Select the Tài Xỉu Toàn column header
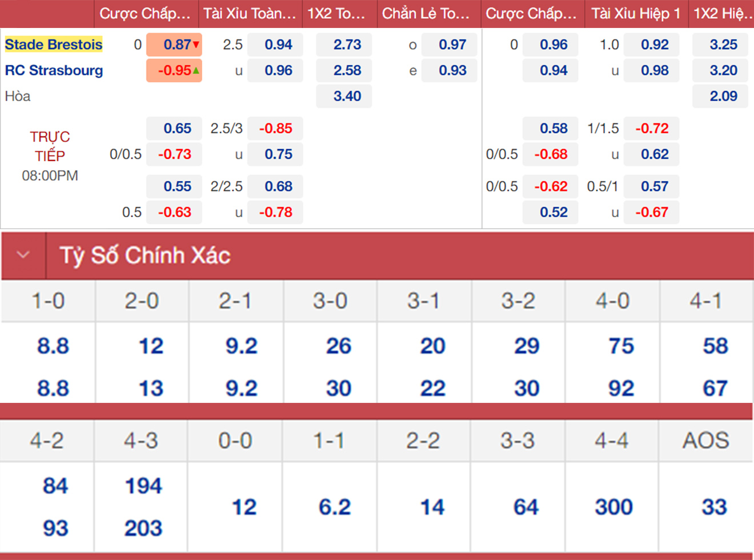Image resolution: width=754 pixels, height=560 pixels. pos(250,14)
